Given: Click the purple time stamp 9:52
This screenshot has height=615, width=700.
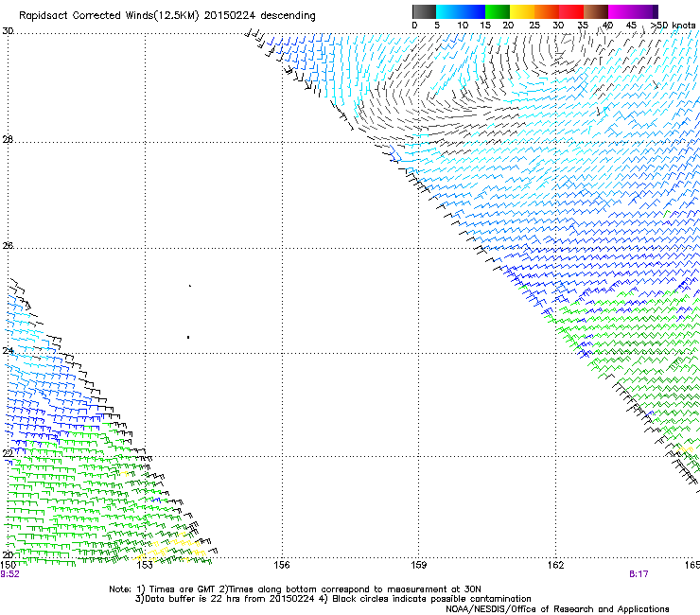Looking at the screenshot, I should (x=9, y=574).
